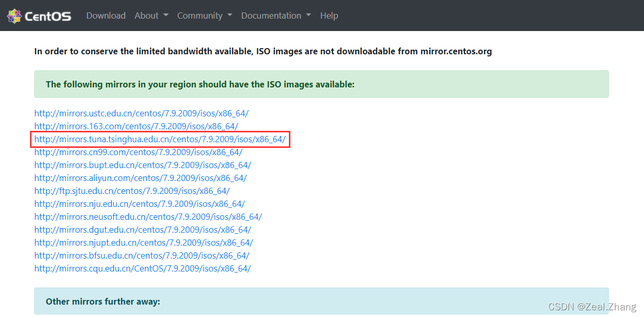Expand the About dropdown menu
The width and height of the screenshot is (644, 317).
click(151, 16)
